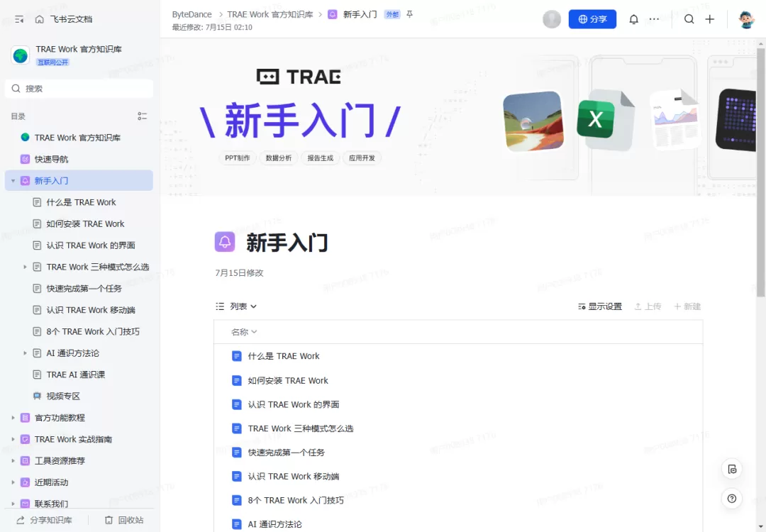Image resolution: width=766 pixels, height=532 pixels.
Task: Open 认识 TRAE Work 的界面 in list
Action: [293, 404]
